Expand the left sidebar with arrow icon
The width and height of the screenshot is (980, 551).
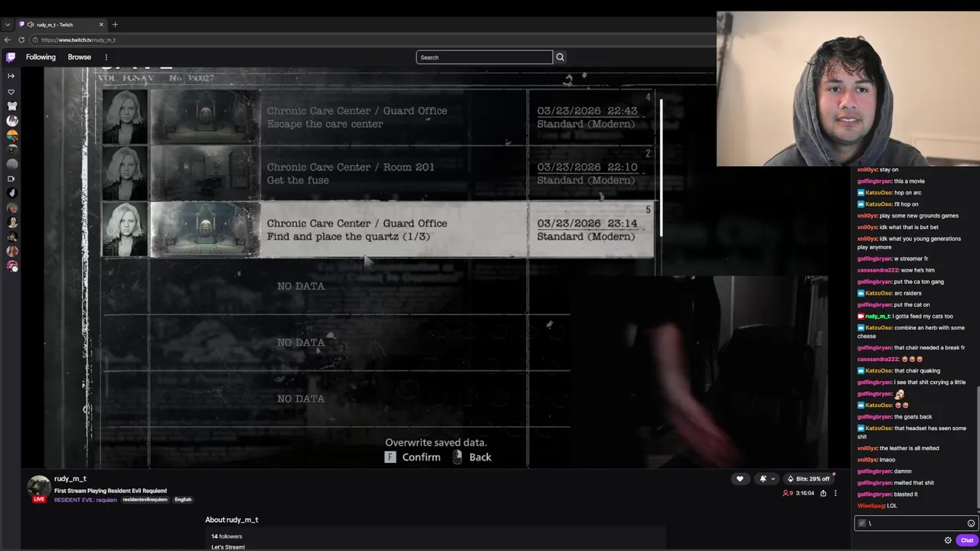coord(11,76)
